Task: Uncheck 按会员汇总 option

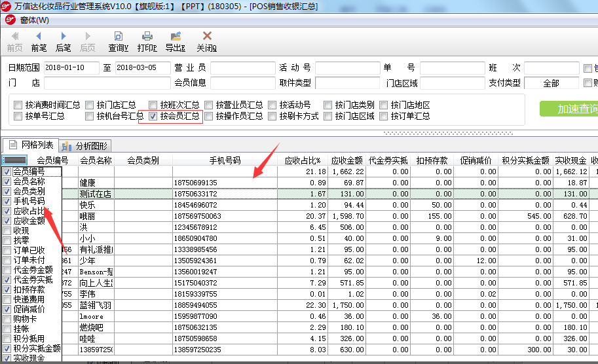Action: 153,117
